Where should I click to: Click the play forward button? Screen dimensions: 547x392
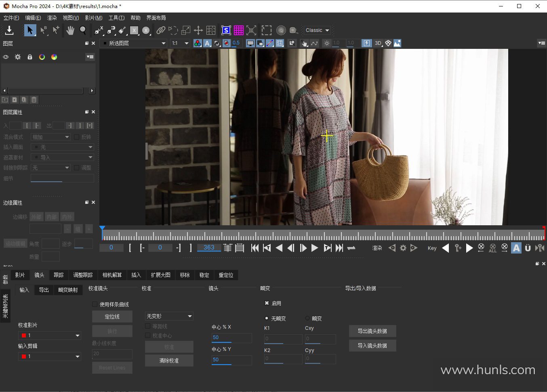(x=315, y=248)
